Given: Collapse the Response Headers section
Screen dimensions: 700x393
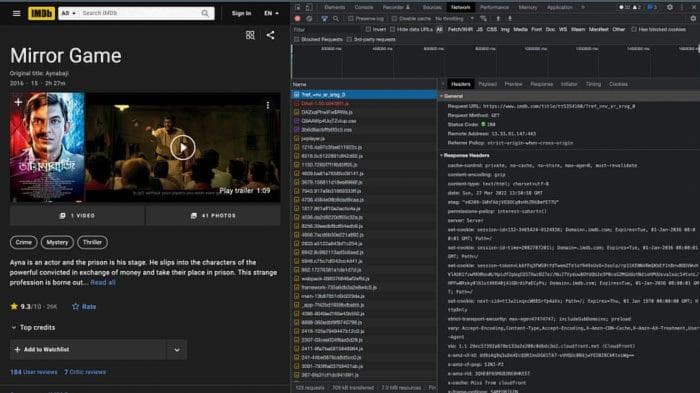Looking at the screenshot, I should (x=465, y=155).
